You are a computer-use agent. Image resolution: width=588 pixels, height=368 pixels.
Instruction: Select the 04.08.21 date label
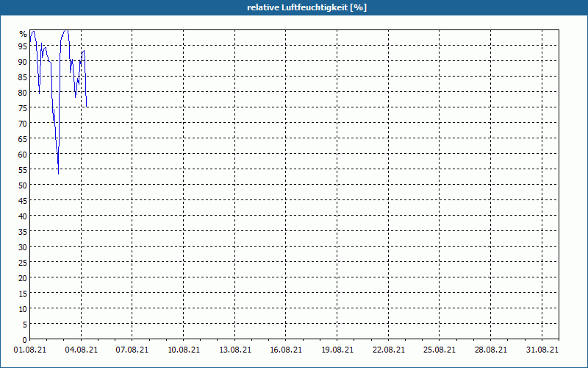point(81,350)
